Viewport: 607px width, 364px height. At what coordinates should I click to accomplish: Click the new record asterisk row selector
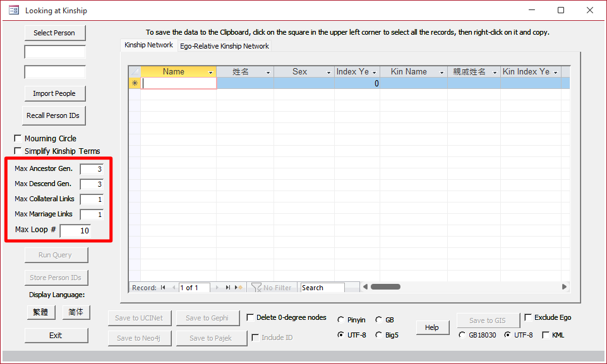pos(135,83)
